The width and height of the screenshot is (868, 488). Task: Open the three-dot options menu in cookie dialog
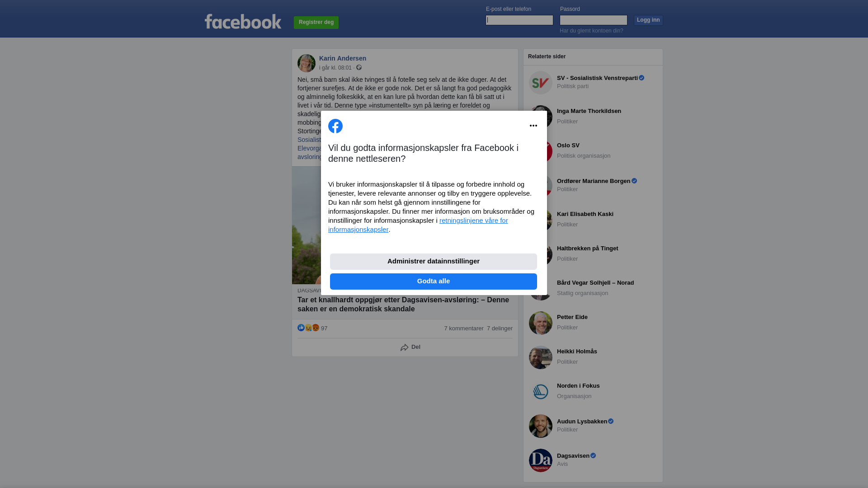point(533,126)
